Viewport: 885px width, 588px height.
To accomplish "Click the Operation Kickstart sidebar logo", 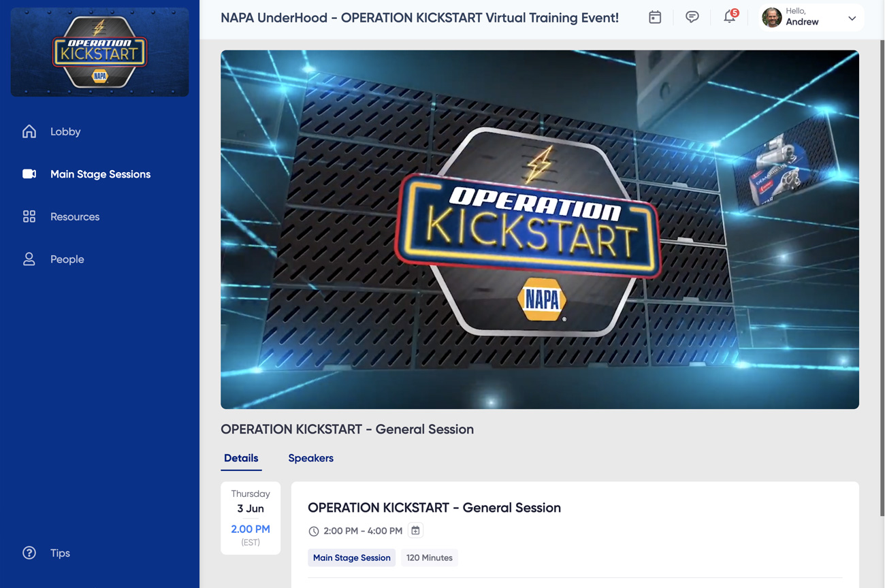I will click(100, 52).
